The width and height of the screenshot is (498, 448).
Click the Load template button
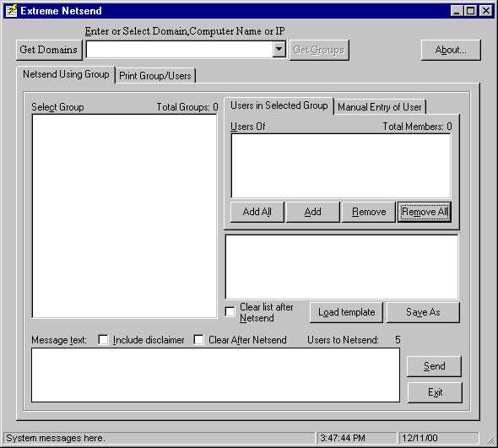pyautogui.click(x=346, y=312)
